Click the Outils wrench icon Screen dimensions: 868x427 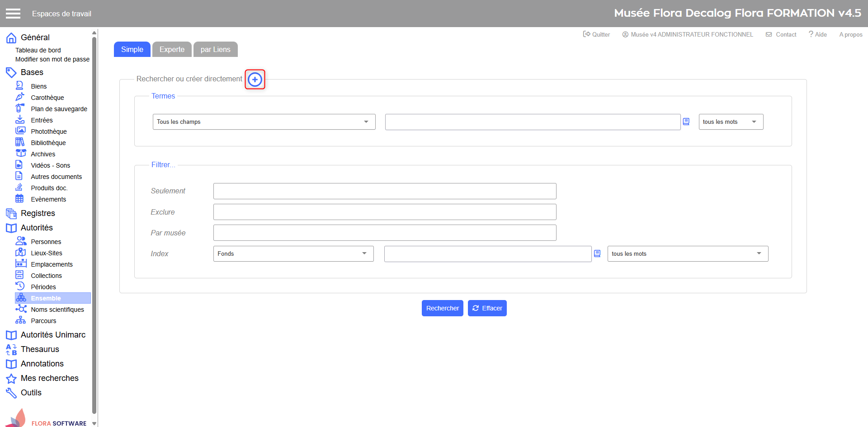pos(11,393)
